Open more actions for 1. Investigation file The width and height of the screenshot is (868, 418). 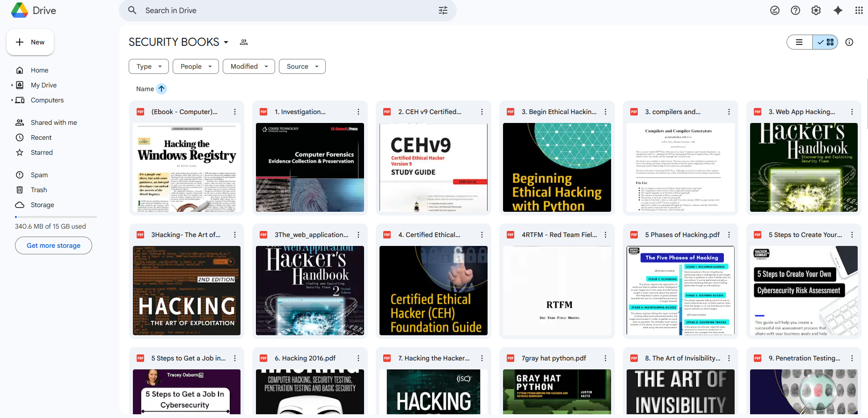click(358, 112)
